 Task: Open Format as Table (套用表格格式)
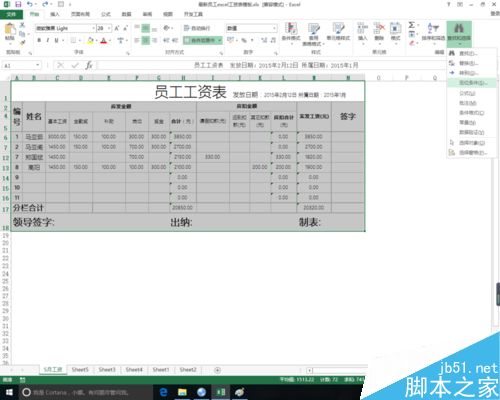click(x=313, y=34)
